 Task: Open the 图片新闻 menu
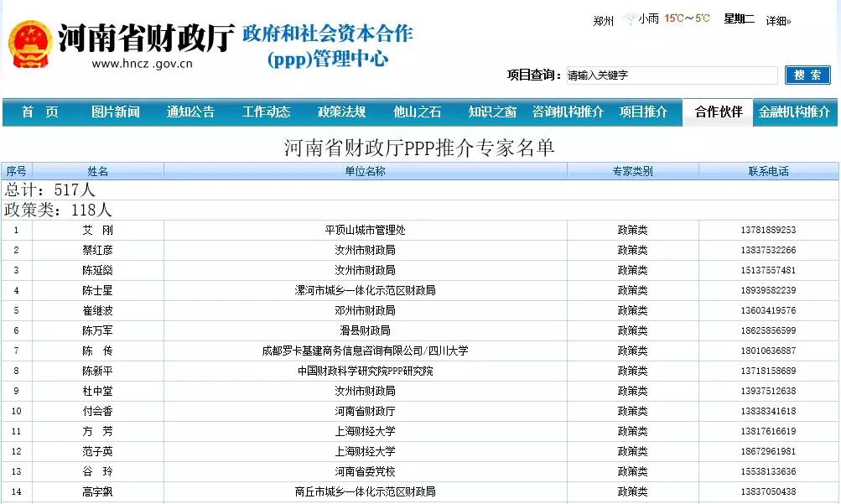(116, 112)
